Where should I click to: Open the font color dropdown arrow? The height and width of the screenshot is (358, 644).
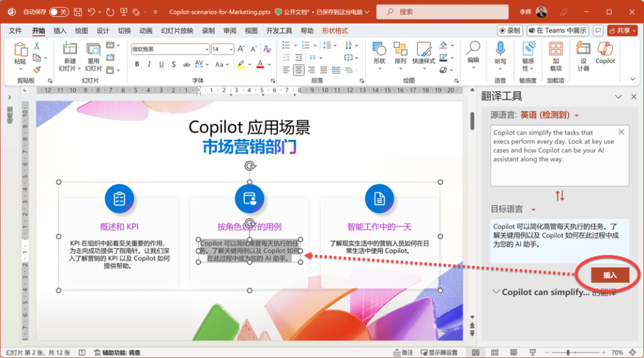270,64
